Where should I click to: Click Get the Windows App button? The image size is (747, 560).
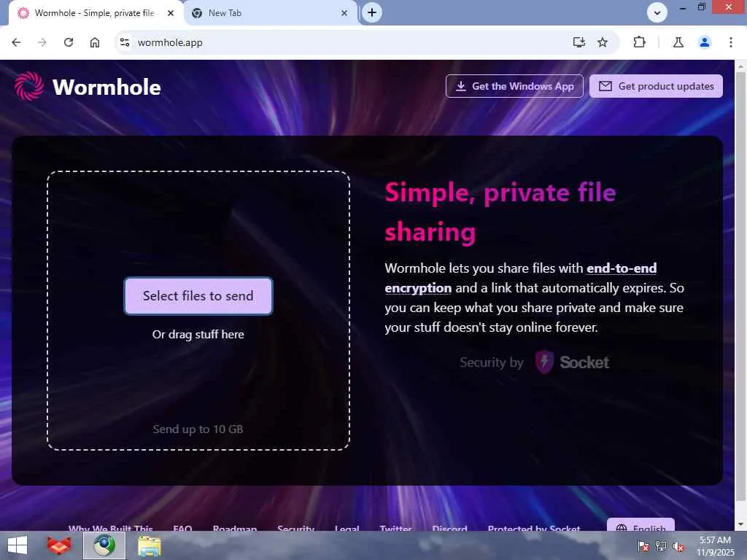click(x=514, y=86)
